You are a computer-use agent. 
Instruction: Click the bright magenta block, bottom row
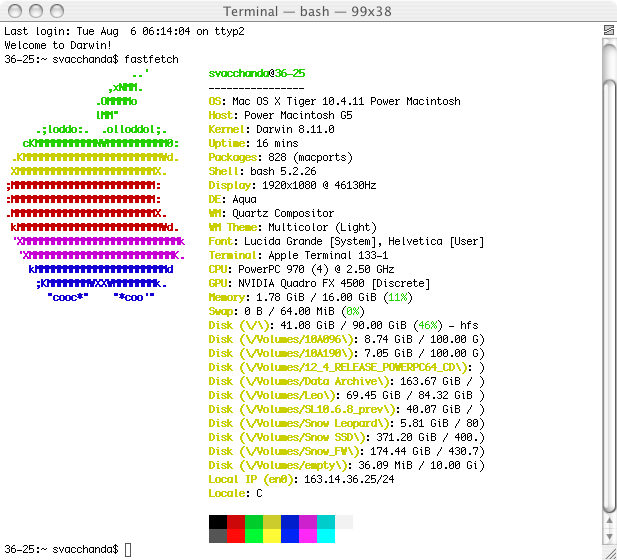pyautogui.click(x=308, y=536)
